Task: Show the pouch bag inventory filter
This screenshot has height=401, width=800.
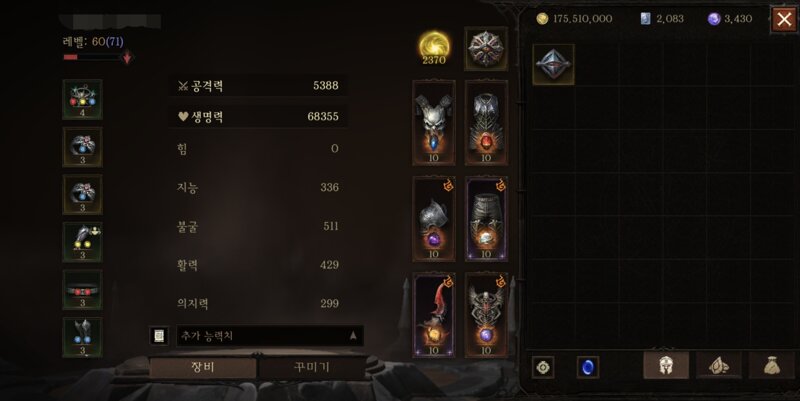Action: 771,365
